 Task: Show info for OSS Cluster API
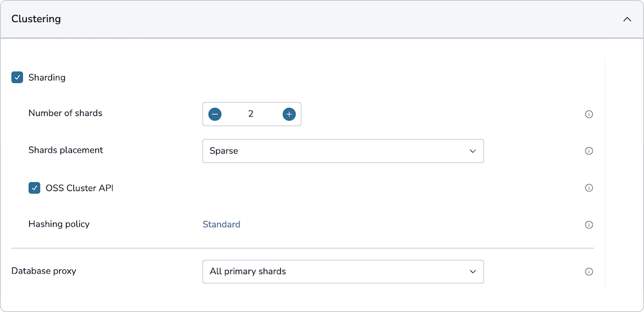[589, 188]
